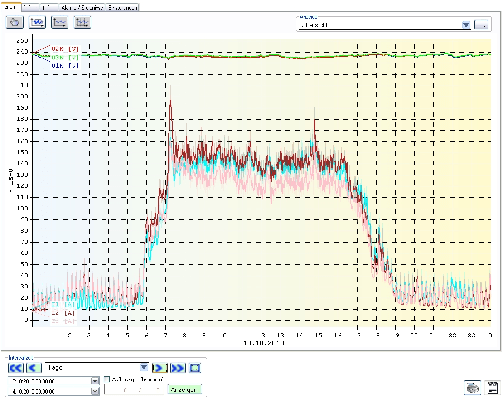Click the both-axes zoom tool icon

pyautogui.click(x=82, y=22)
